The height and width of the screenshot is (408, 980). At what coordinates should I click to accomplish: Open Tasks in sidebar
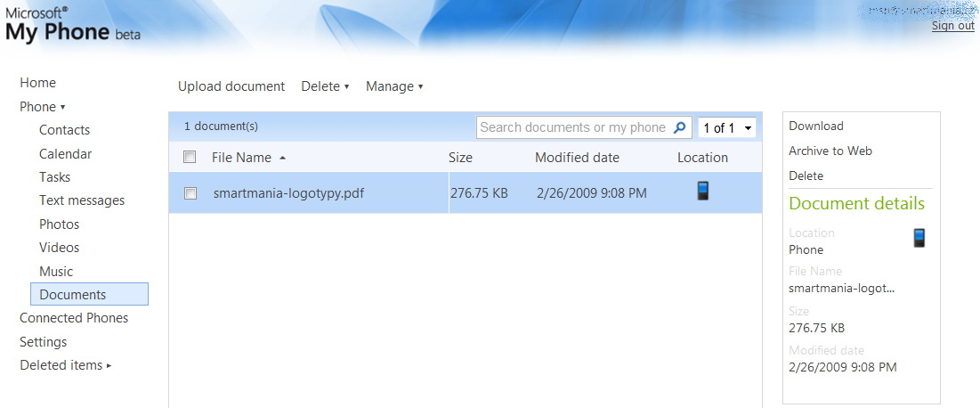(54, 177)
